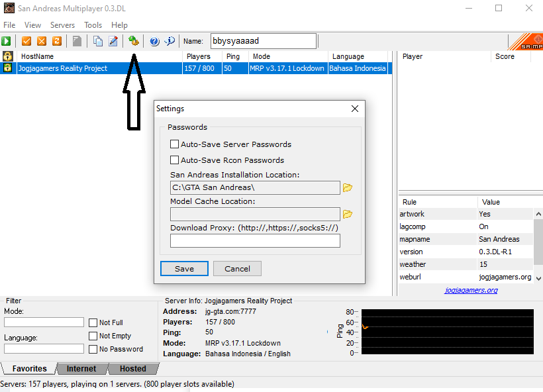Click the Value column header
The width and height of the screenshot is (543, 392).
pyautogui.click(x=507, y=202)
